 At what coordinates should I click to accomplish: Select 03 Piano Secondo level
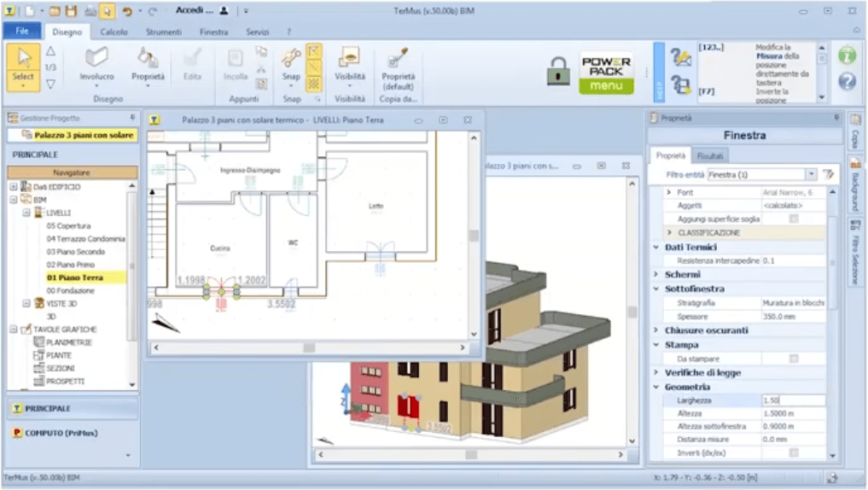76,252
